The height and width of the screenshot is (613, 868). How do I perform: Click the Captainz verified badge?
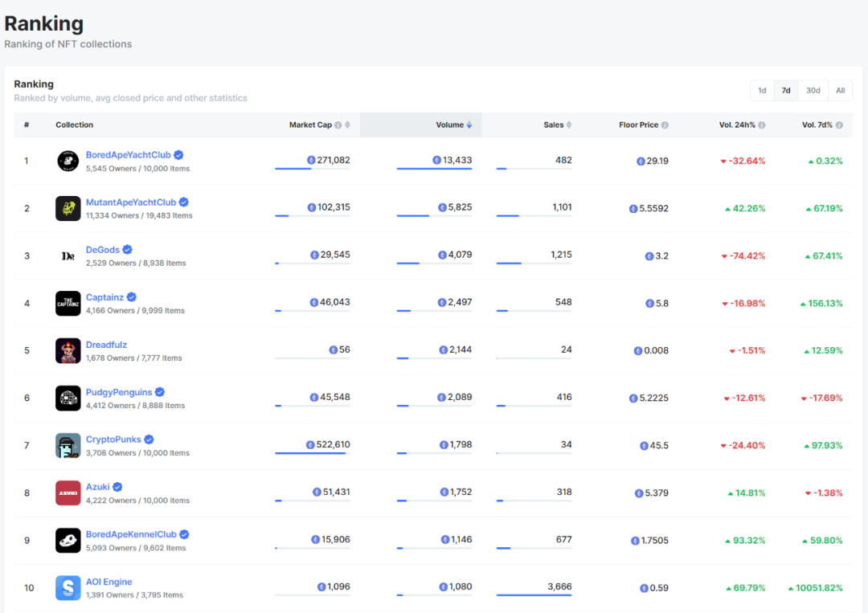pyautogui.click(x=131, y=297)
